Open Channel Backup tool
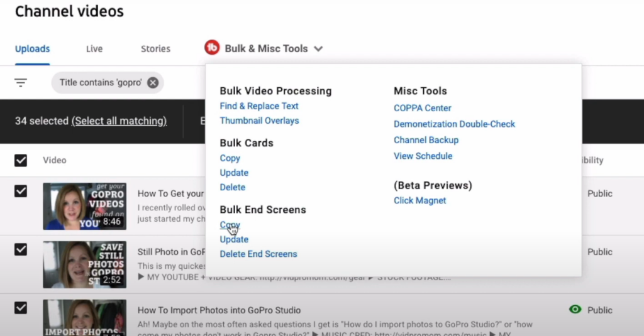This screenshot has width=644, height=336. (426, 140)
